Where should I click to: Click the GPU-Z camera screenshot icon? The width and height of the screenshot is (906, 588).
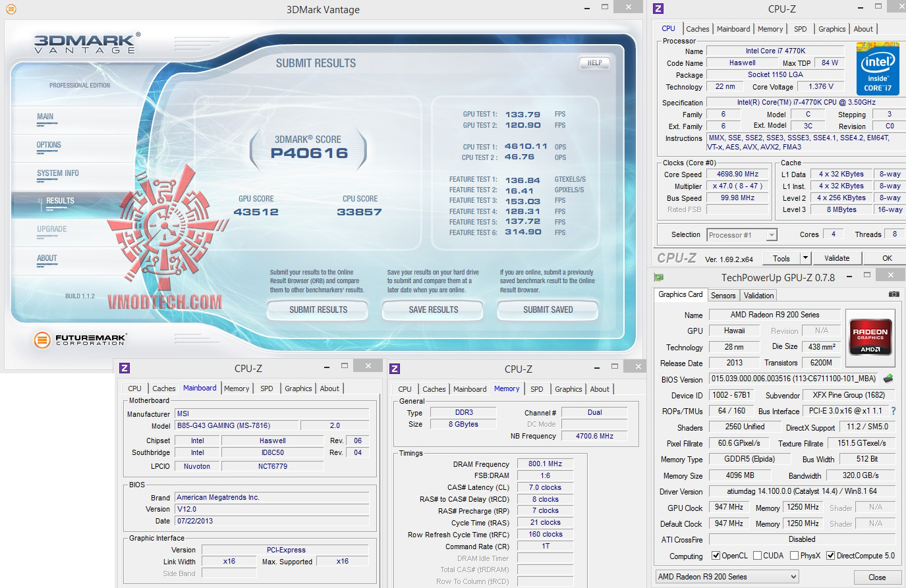coord(893,294)
